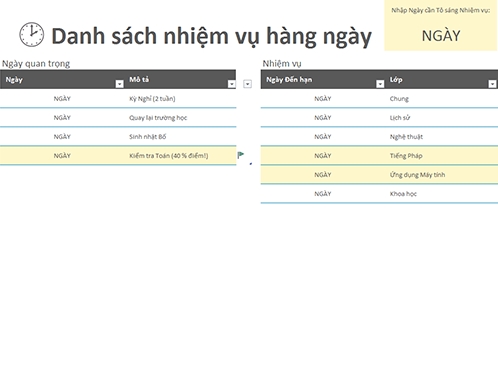Select the Quay lại trường học cell

[180, 118]
